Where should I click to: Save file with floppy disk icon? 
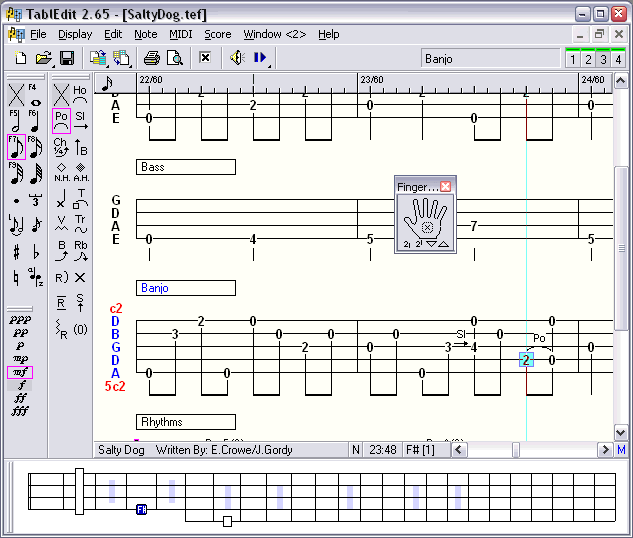click(x=67, y=58)
